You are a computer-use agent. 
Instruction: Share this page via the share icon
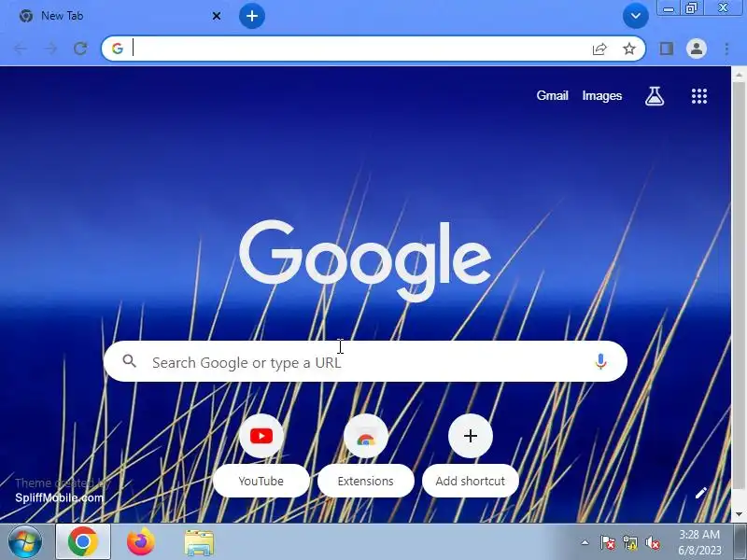pyautogui.click(x=599, y=49)
